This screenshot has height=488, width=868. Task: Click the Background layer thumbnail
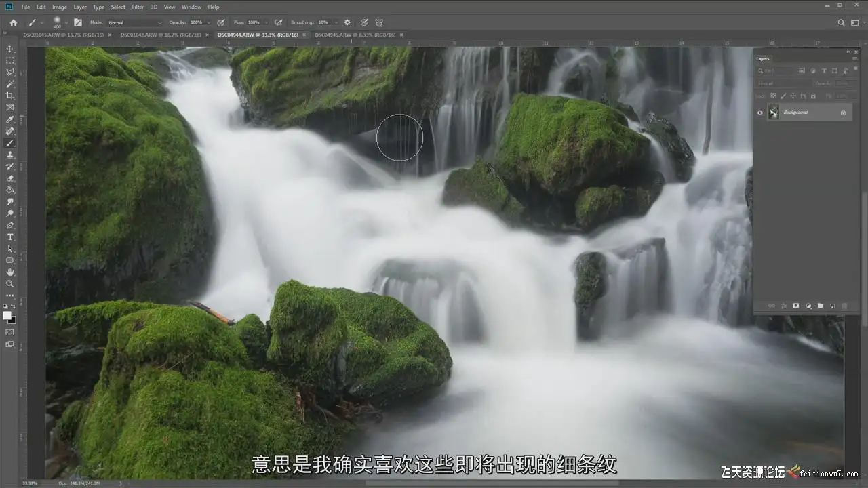[x=774, y=113]
